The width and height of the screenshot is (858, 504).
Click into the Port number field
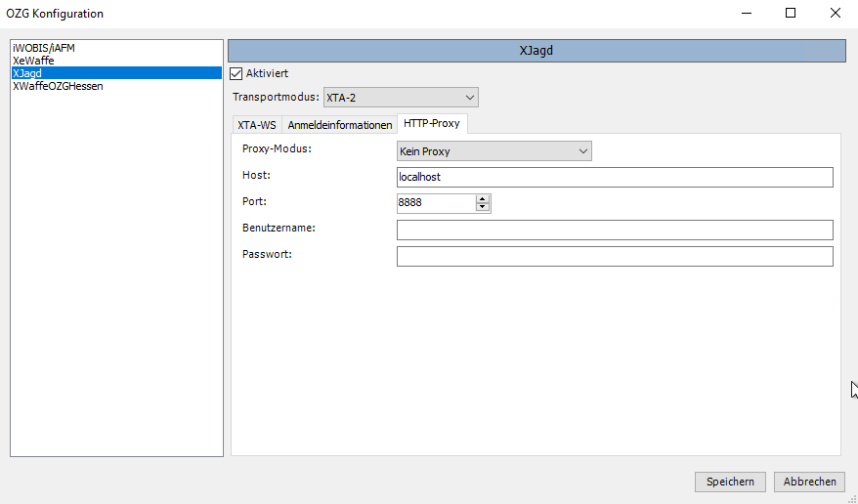tap(435, 203)
